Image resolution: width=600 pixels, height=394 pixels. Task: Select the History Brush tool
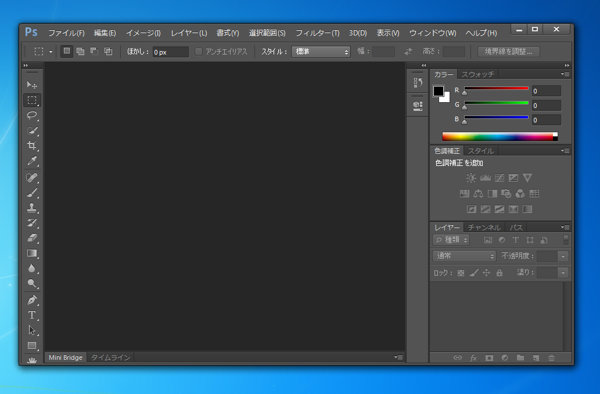(x=32, y=223)
